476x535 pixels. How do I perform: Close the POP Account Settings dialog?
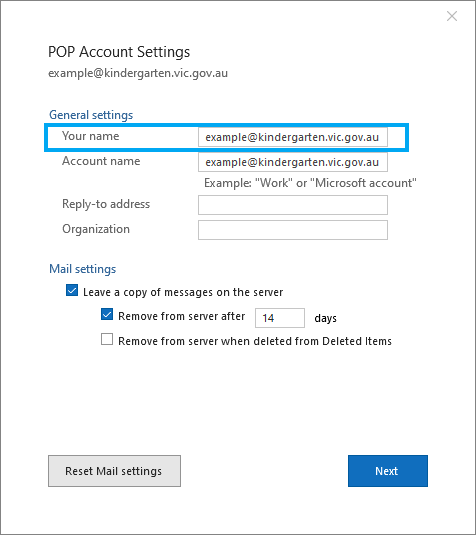452,16
